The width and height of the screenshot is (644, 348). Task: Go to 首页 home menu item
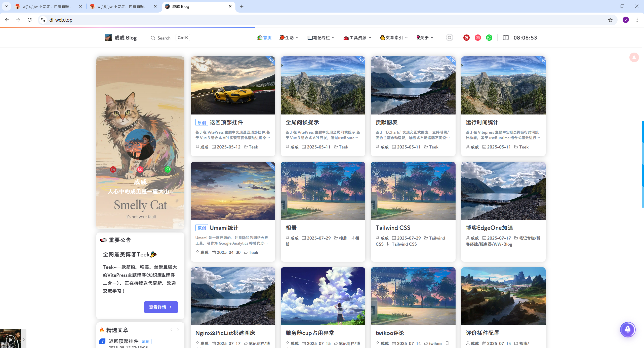pos(264,38)
